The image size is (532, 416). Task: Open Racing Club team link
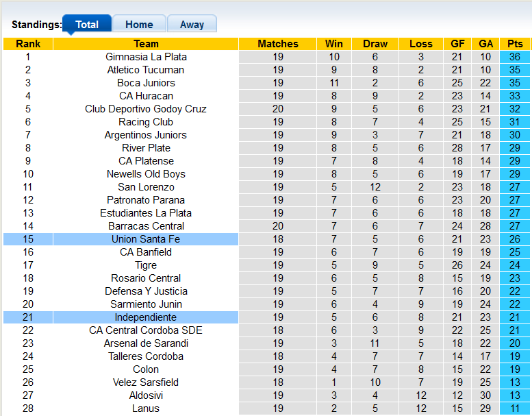[146, 122]
